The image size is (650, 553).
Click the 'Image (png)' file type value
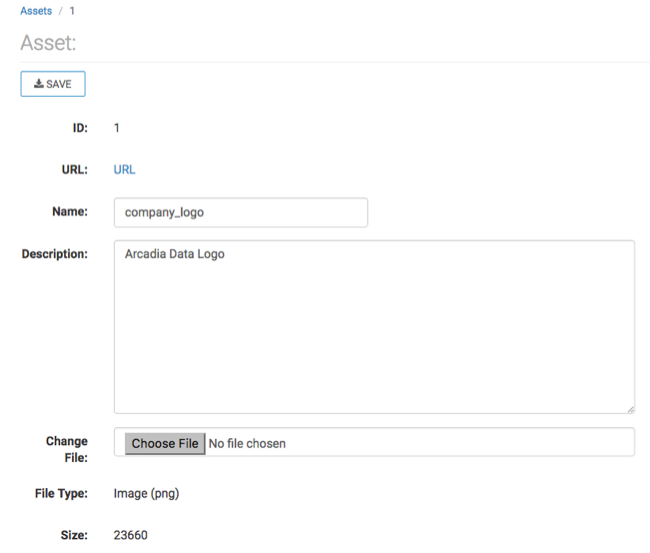point(146,493)
